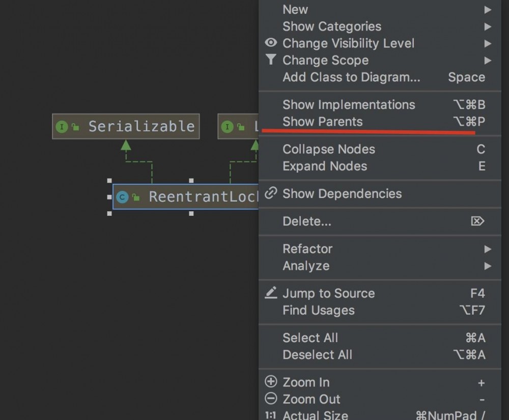Screen dimensions: 509x420
Task: Click the minus magnifier Zoom Out icon
Action: pos(271,399)
